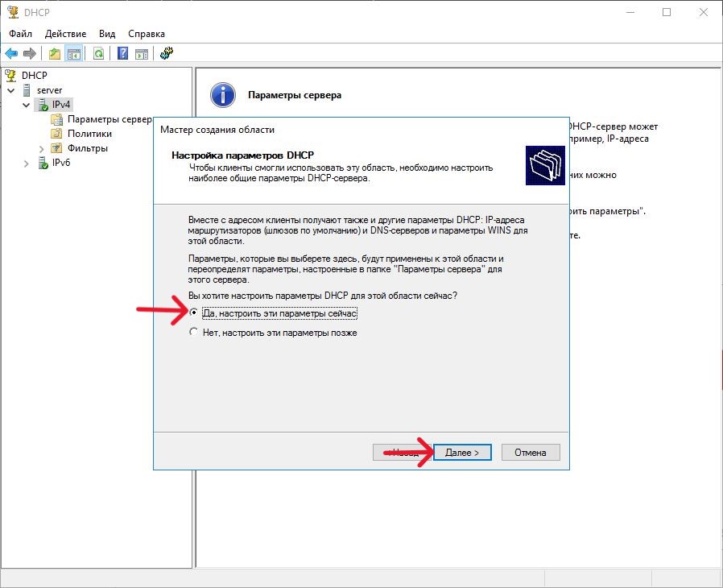Select 'Да, настроить эти параметры сейчас' option

point(193,313)
